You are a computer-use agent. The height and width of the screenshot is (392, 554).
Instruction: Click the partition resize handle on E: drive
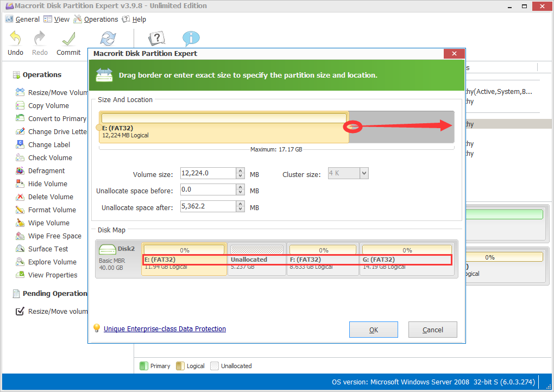[x=352, y=126]
